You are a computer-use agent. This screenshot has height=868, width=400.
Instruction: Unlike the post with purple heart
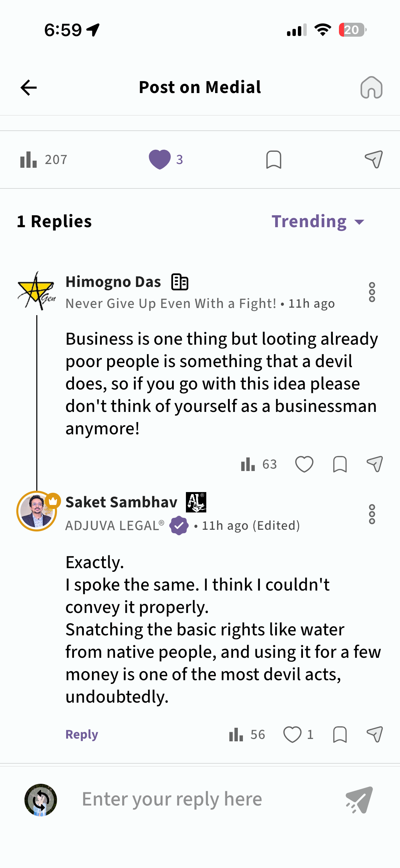pos(160,159)
